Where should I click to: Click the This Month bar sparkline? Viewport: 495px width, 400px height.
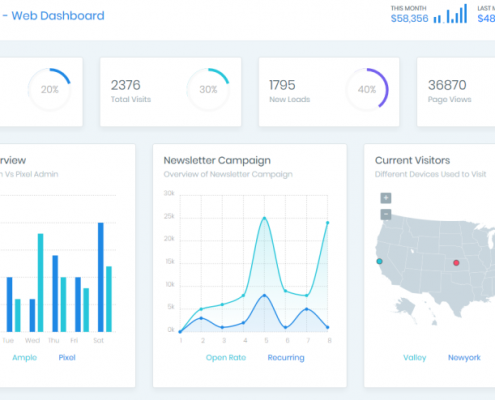tap(450, 14)
